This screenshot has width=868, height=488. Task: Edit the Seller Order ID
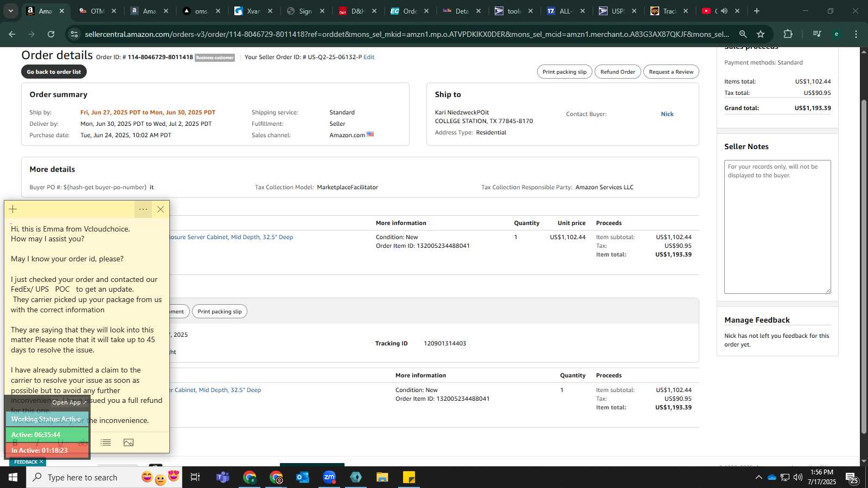click(x=369, y=57)
